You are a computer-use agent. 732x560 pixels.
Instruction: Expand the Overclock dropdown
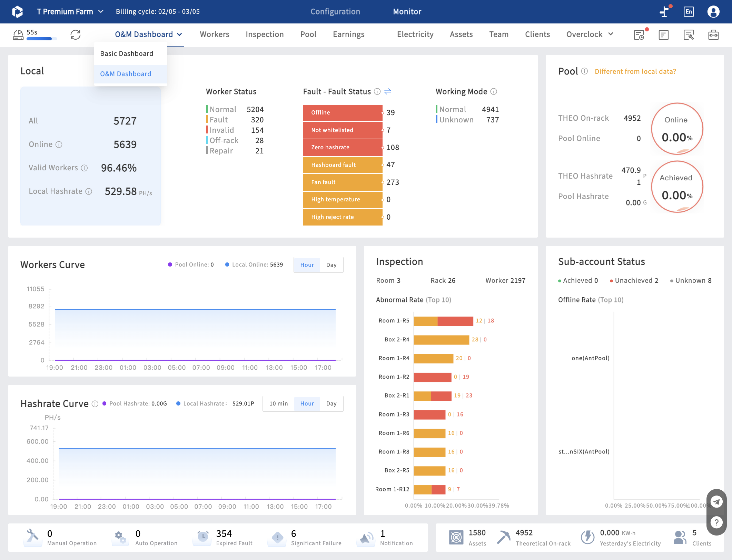point(590,34)
